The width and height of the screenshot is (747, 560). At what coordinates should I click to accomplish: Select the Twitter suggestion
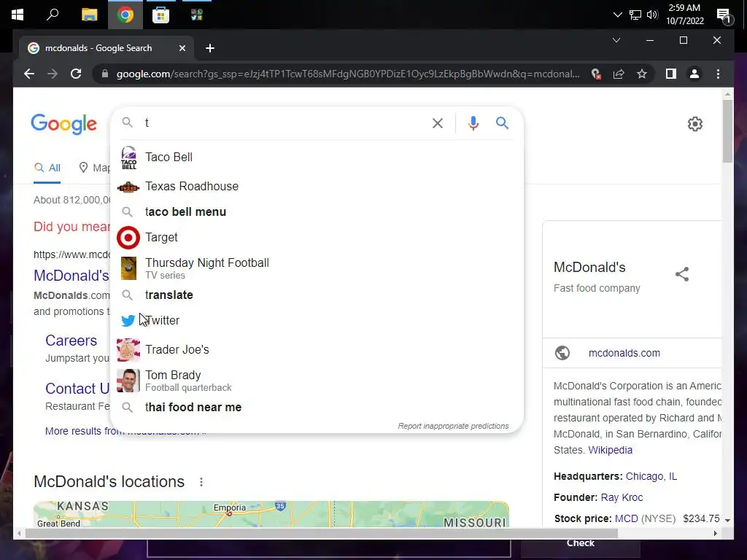317,321
